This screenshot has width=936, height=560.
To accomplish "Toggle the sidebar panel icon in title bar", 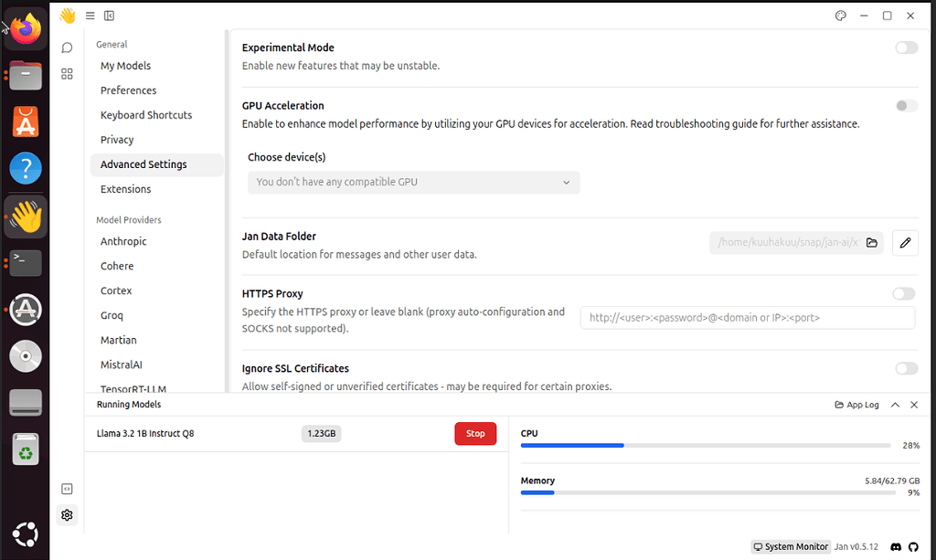I will [x=110, y=16].
